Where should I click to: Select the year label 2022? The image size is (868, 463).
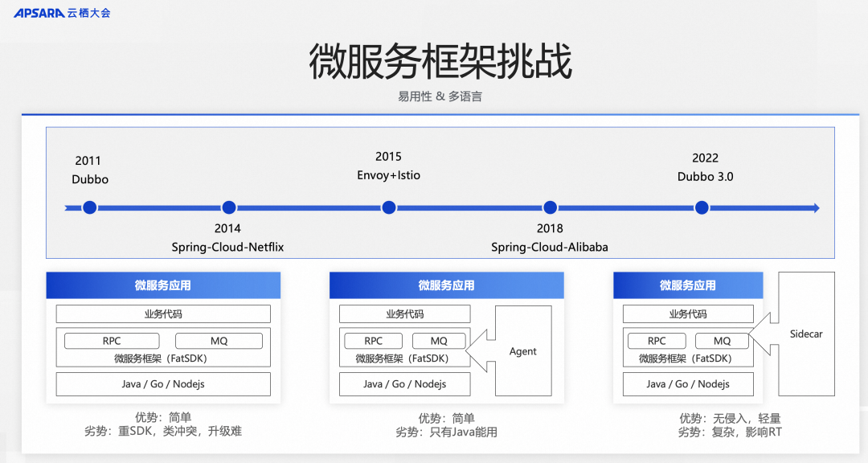click(x=706, y=158)
